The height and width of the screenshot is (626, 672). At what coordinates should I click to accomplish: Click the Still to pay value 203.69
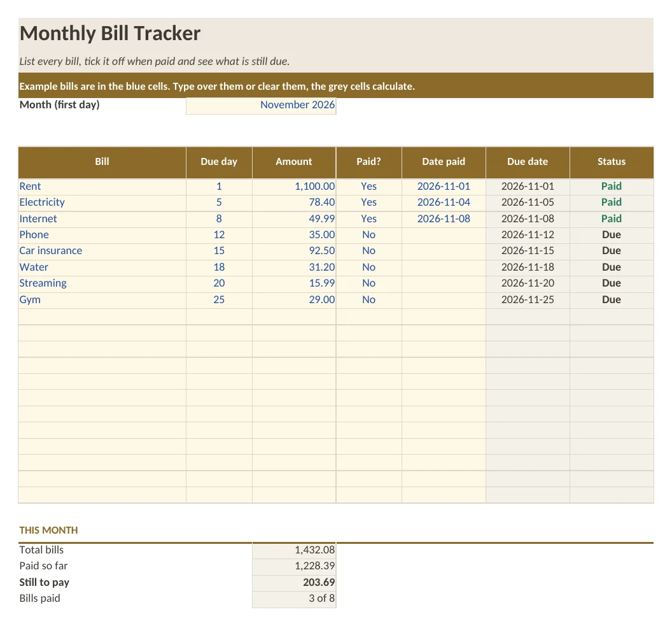coord(294,583)
